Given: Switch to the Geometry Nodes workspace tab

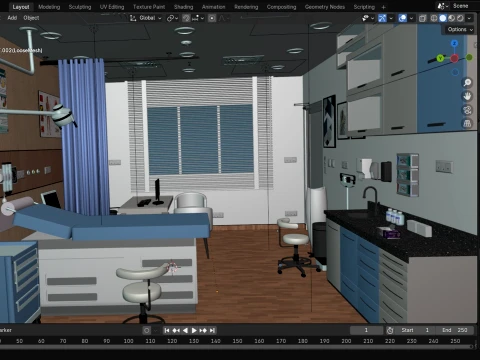Looking at the screenshot, I should [x=325, y=7].
